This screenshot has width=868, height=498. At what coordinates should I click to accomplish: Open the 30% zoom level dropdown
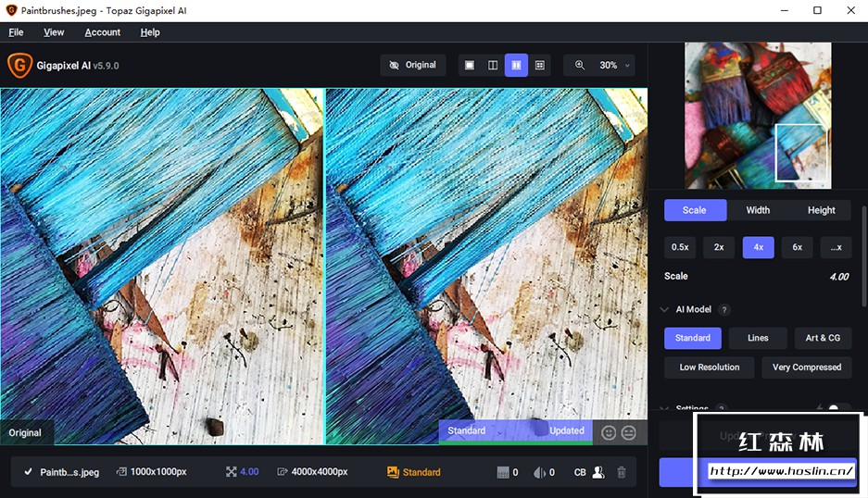click(x=615, y=66)
